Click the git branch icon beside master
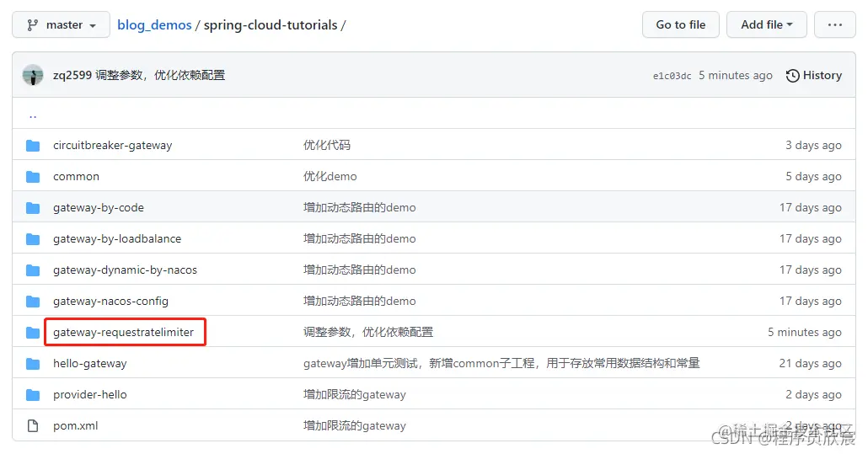 pos(33,25)
